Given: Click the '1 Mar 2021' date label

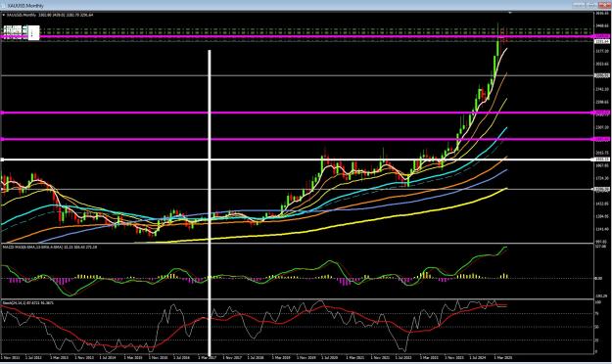Looking at the screenshot, I should [355, 357].
